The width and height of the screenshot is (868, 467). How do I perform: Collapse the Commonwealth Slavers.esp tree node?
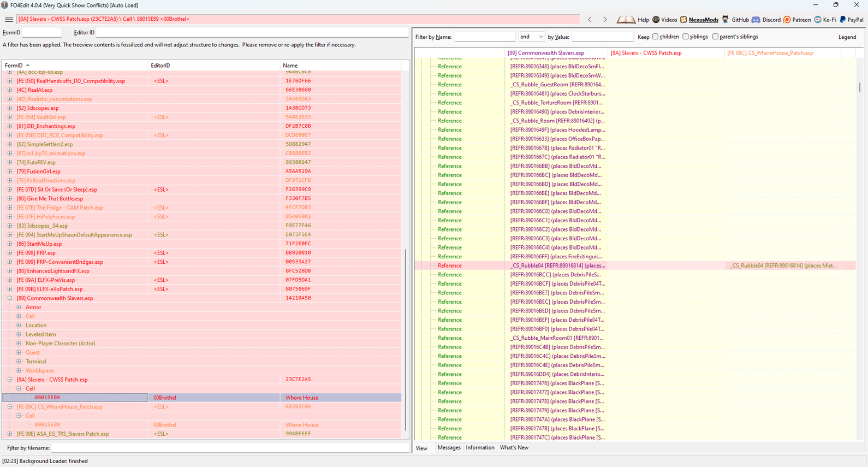tap(10, 298)
